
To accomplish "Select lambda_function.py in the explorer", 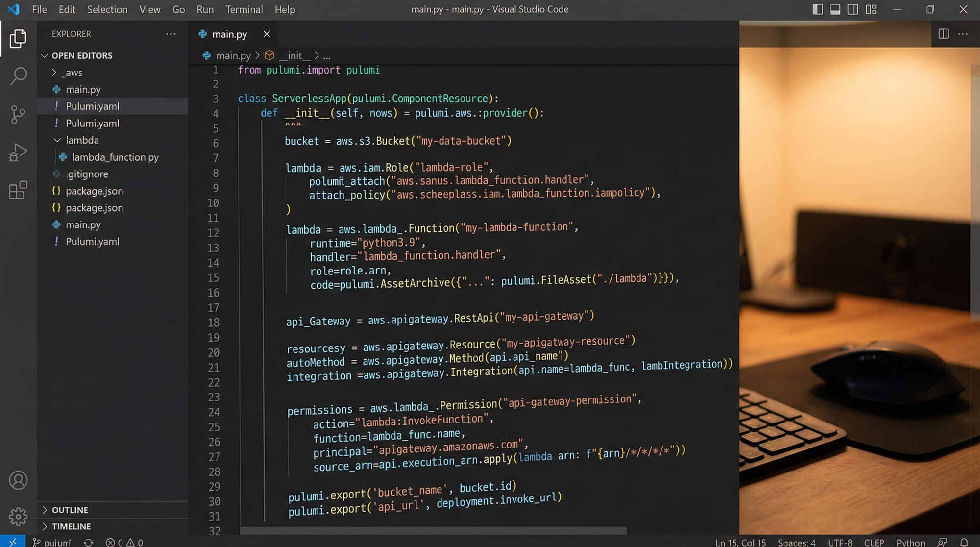I will point(115,157).
